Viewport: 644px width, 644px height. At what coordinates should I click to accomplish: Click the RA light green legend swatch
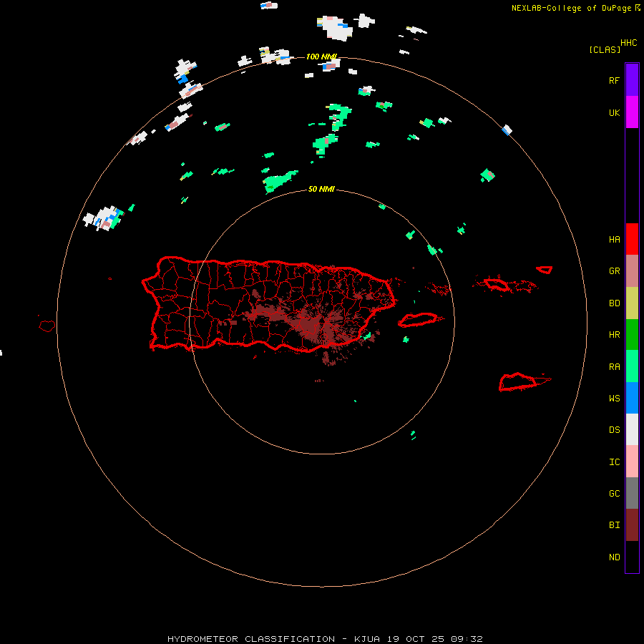pos(632,366)
